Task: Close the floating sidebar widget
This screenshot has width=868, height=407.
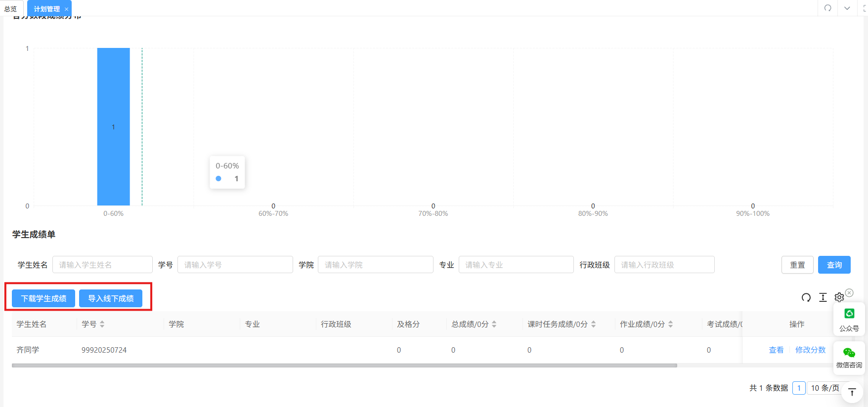Action: 849,293
